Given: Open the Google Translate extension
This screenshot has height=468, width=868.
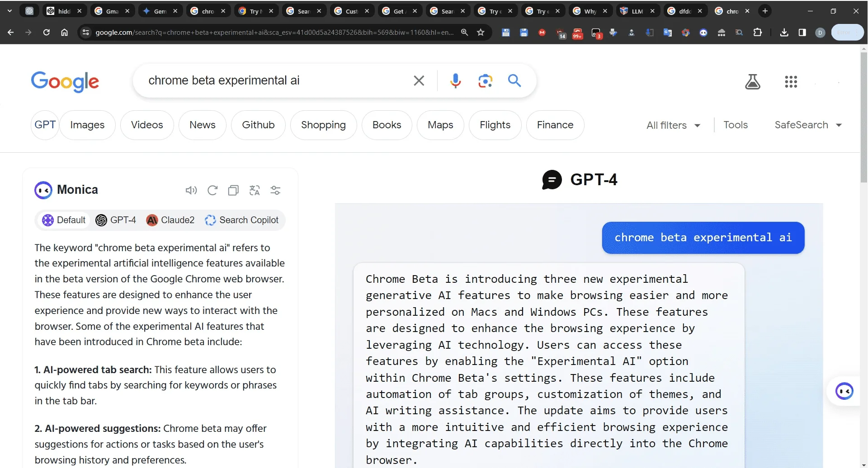Looking at the screenshot, I should click(668, 33).
